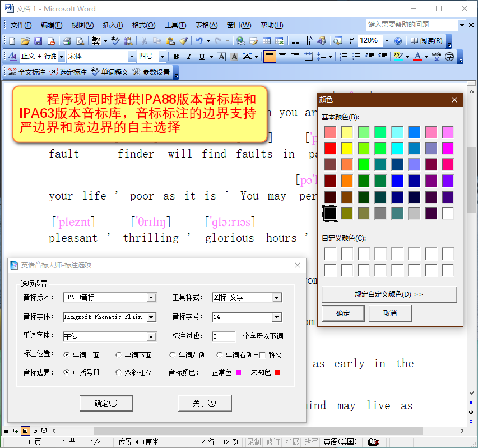Open 参数设置 from the toolbar

pos(151,72)
